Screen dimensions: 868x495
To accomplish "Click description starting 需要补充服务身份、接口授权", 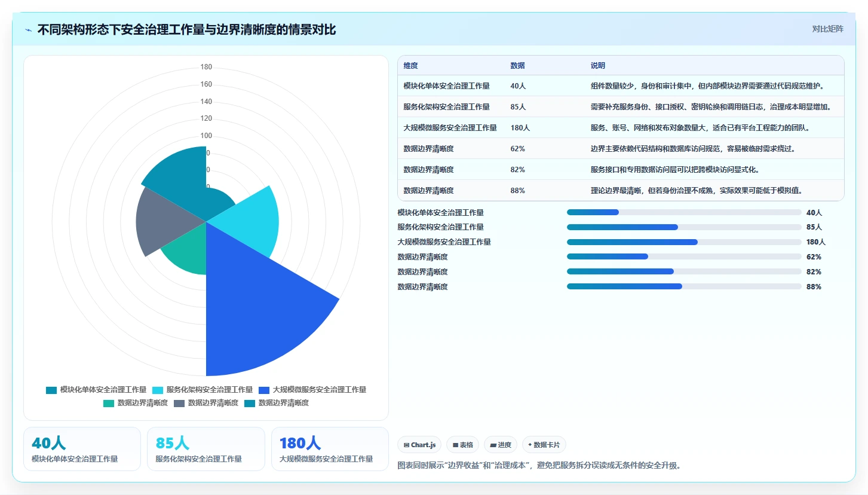I will 711,107.
